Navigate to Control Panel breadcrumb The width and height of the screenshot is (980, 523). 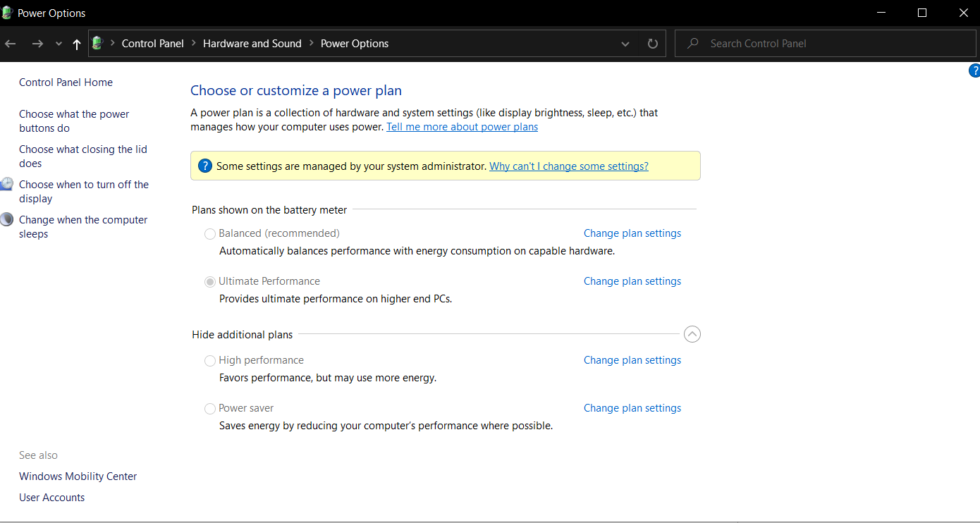click(152, 44)
